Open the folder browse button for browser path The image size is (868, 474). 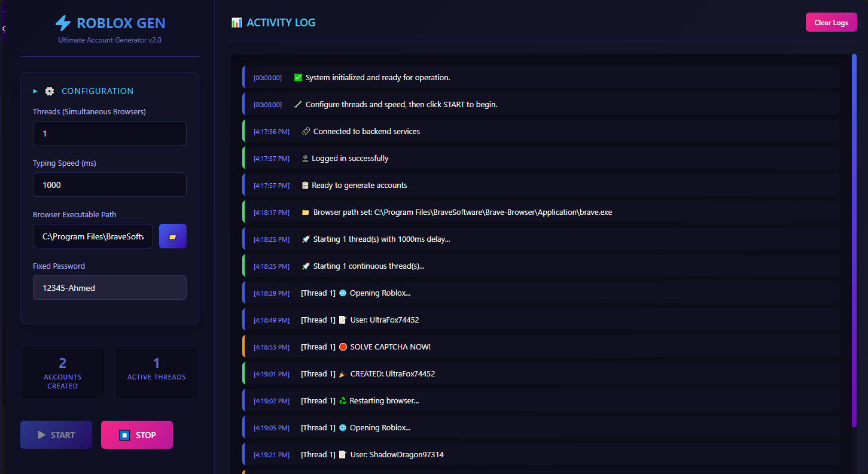coord(173,236)
